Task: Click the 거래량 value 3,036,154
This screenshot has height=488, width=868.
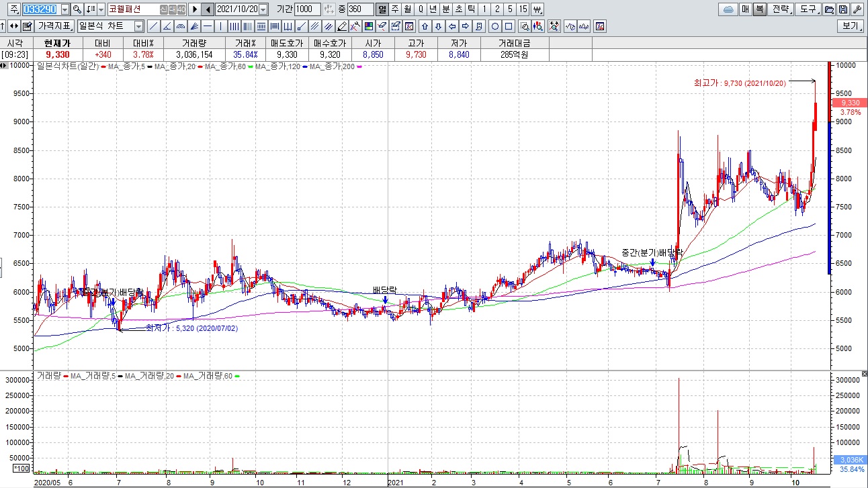Action: pyautogui.click(x=194, y=54)
